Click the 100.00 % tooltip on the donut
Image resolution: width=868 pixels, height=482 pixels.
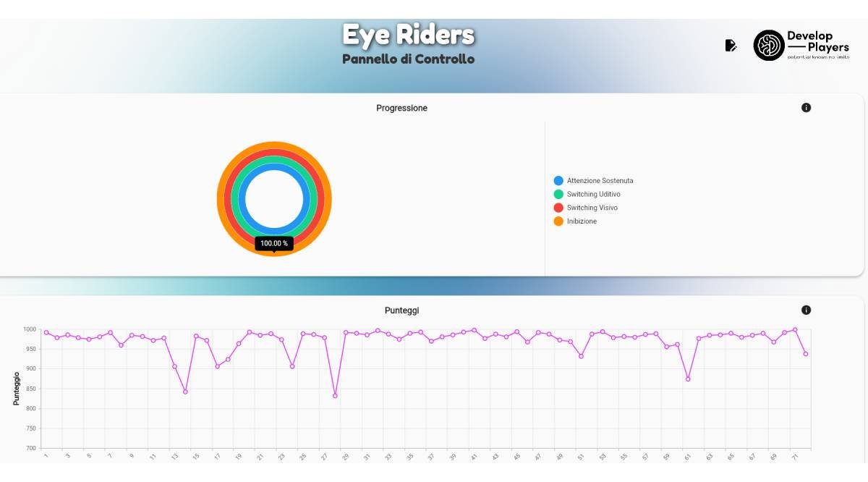274,243
